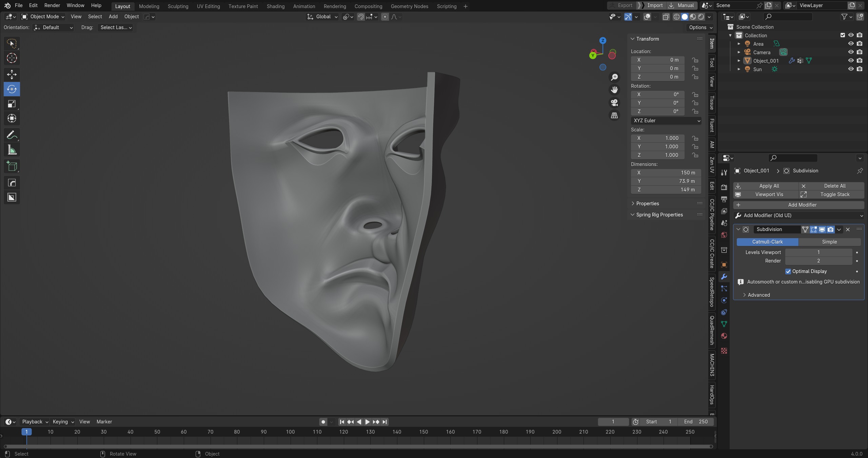Image resolution: width=868 pixels, height=458 pixels.
Task: Click the pan view hand icon
Action: [x=614, y=90]
